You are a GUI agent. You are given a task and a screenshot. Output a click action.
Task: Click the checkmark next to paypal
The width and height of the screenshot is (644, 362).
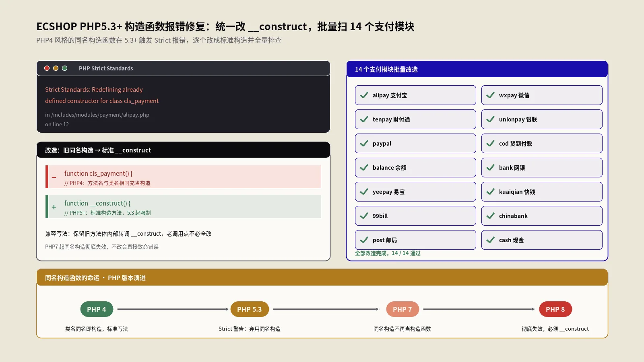click(x=364, y=144)
